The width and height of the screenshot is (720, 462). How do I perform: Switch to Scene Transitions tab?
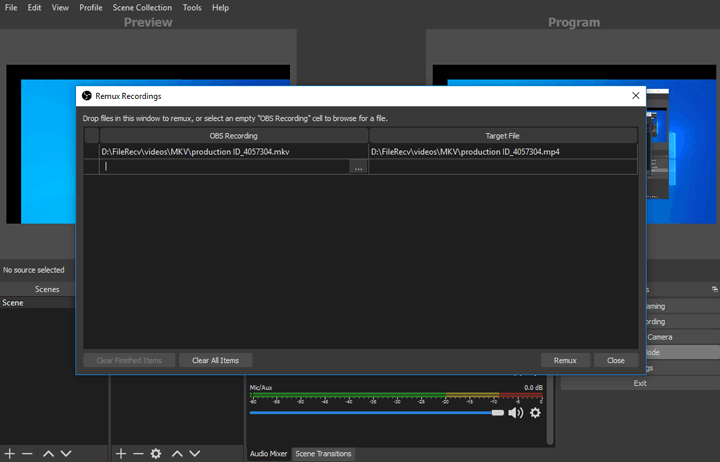[323, 454]
